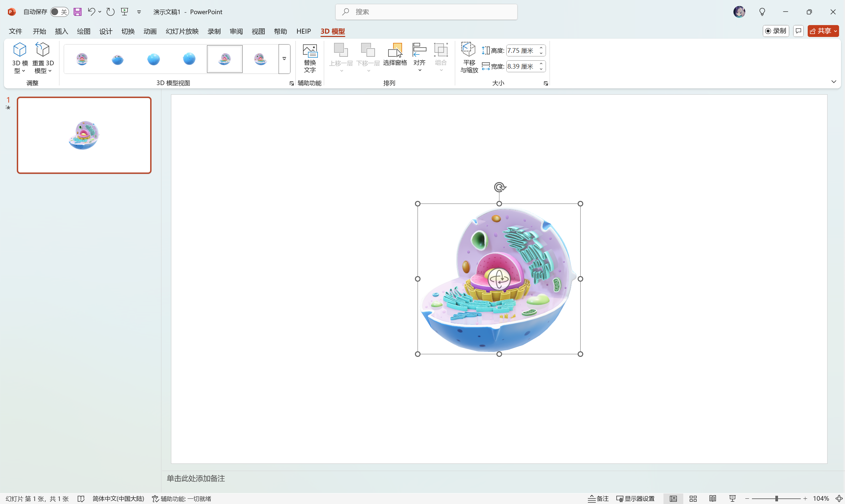845x504 pixels.
Task: Click 重置 3D 模型 to reset the model
Action: click(43, 57)
